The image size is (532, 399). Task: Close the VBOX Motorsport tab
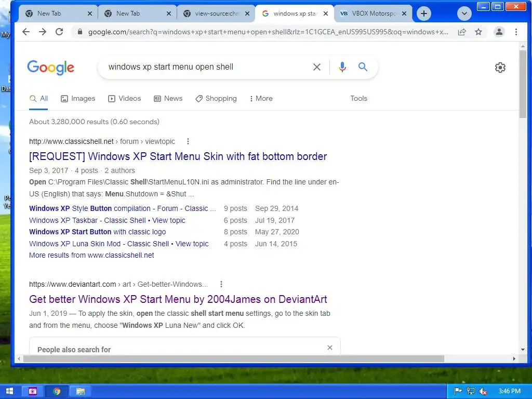tap(404, 14)
